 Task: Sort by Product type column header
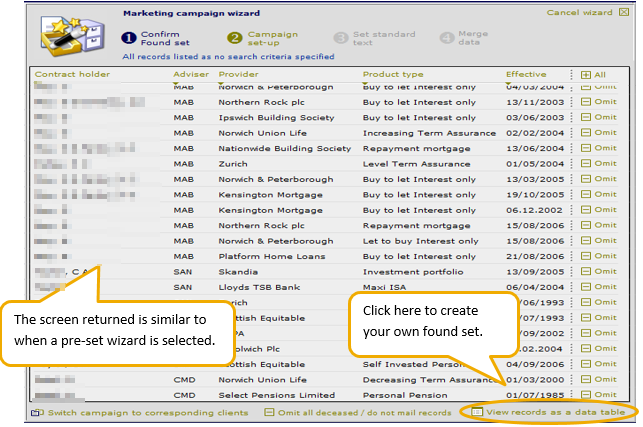coord(393,74)
